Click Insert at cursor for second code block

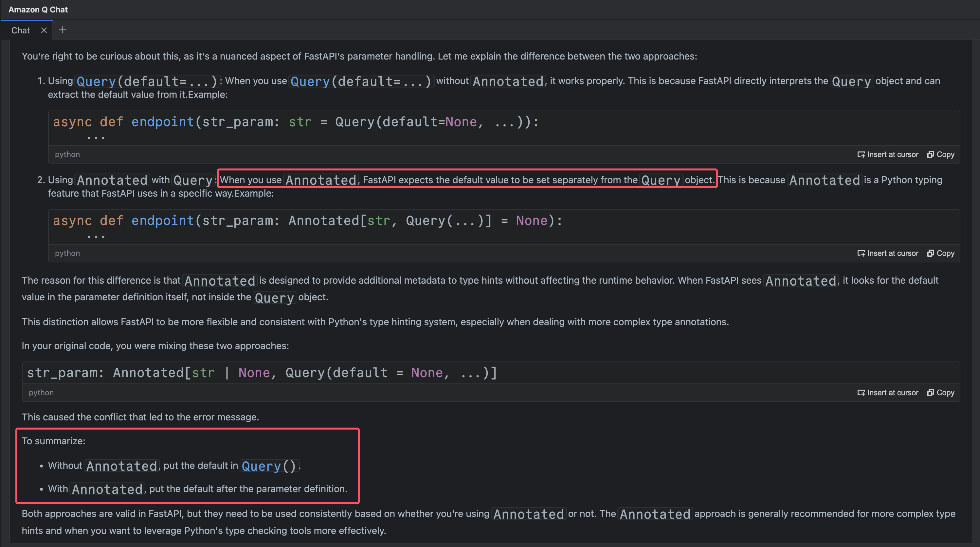click(x=887, y=253)
